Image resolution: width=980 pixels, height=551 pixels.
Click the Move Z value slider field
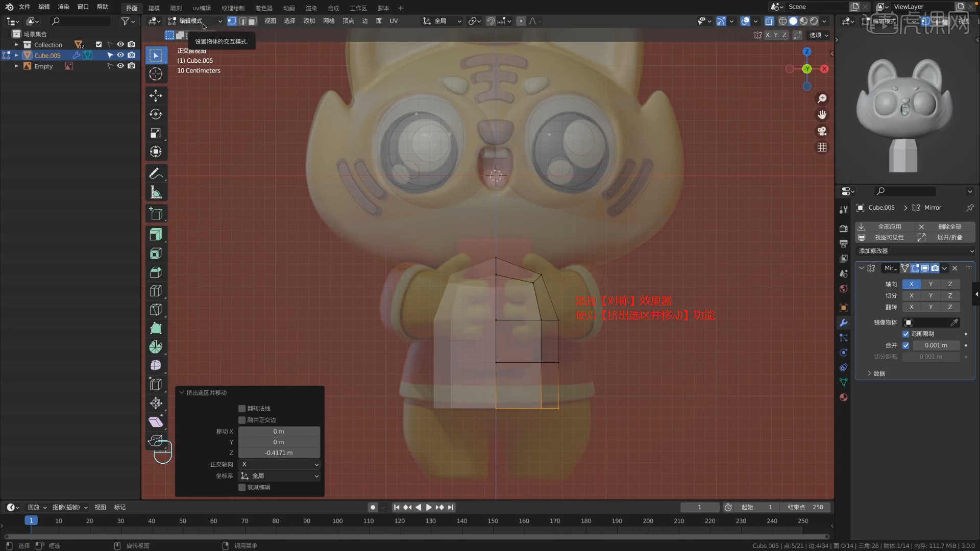[279, 453]
